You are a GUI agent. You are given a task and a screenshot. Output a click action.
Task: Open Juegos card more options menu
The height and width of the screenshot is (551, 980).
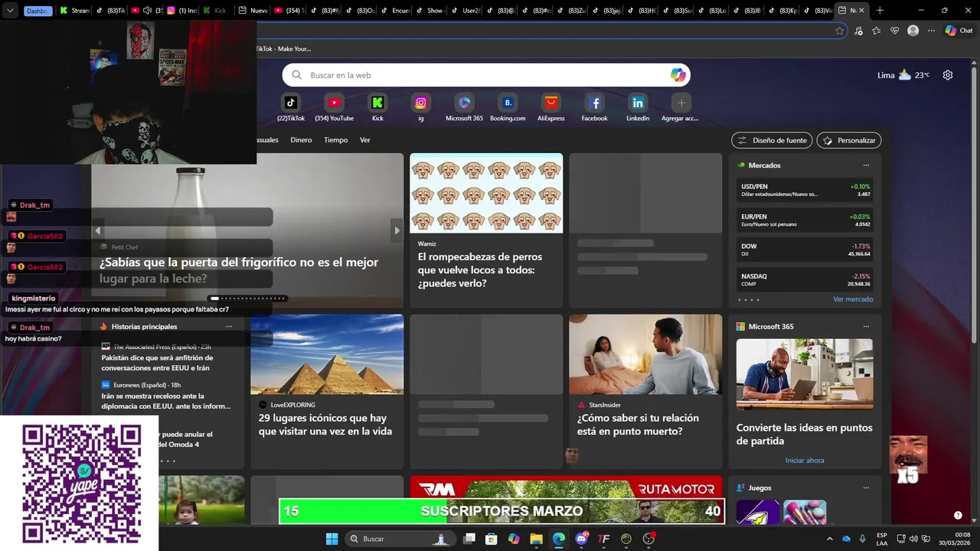(x=866, y=488)
